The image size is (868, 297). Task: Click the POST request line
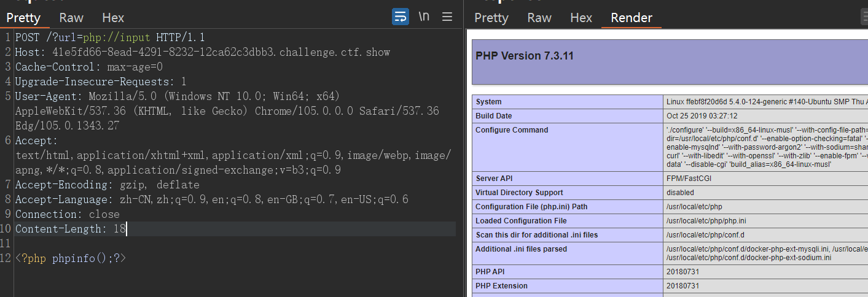pyautogui.click(x=110, y=37)
